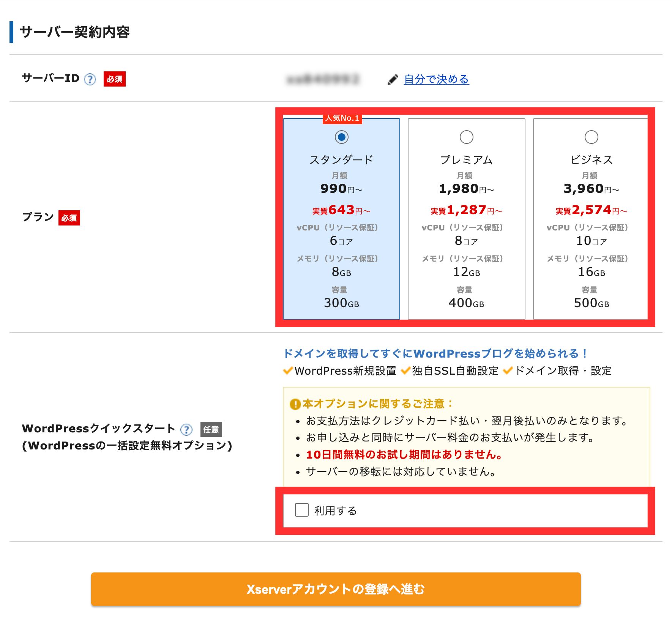The height and width of the screenshot is (629, 672).
Task: Click the 3,960円 monthly price
Action: pos(591,189)
